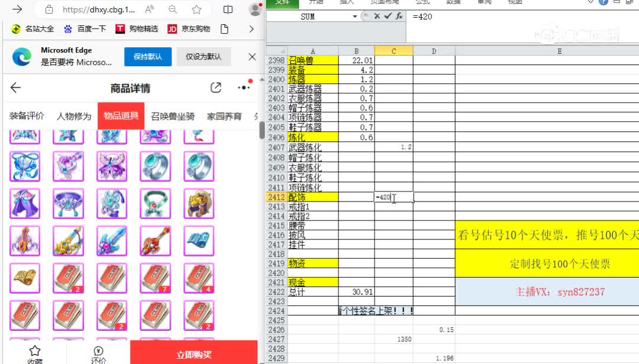Select the red book stack marked 4
This screenshot has height=364, width=639.
point(198,278)
